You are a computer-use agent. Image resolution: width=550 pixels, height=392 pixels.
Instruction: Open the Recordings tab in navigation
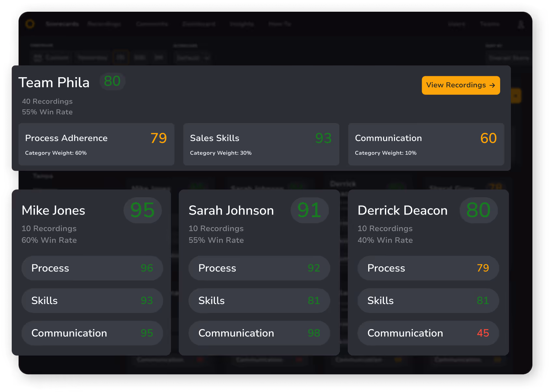(104, 24)
